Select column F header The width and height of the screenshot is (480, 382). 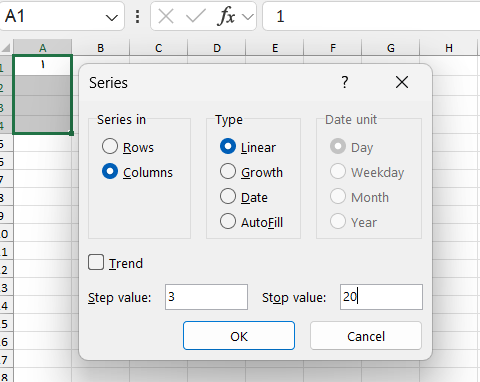tap(333, 48)
